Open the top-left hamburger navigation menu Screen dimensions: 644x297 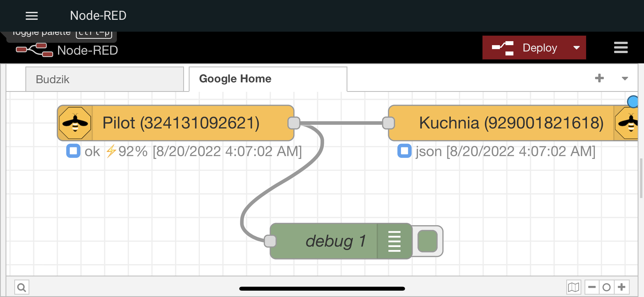32,16
